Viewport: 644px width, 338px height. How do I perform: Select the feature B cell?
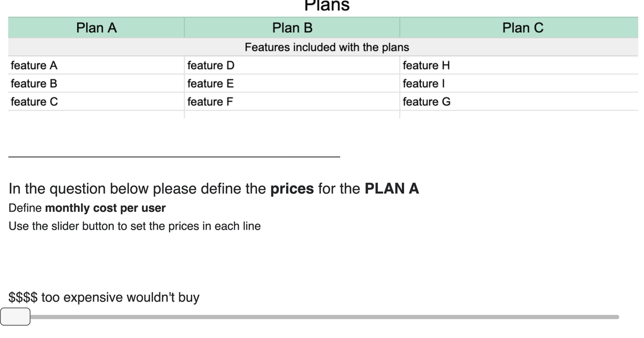pyautogui.click(x=34, y=83)
